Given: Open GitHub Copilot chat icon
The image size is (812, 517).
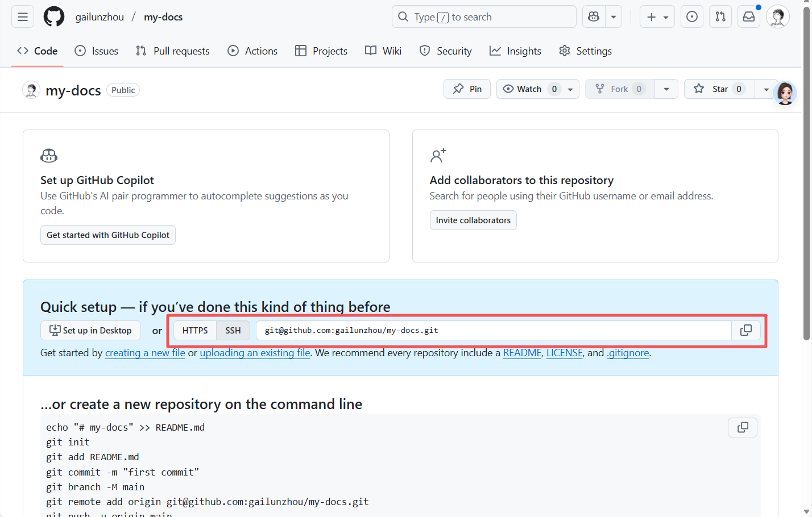Looking at the screenshot, I should tap(594, 17).
